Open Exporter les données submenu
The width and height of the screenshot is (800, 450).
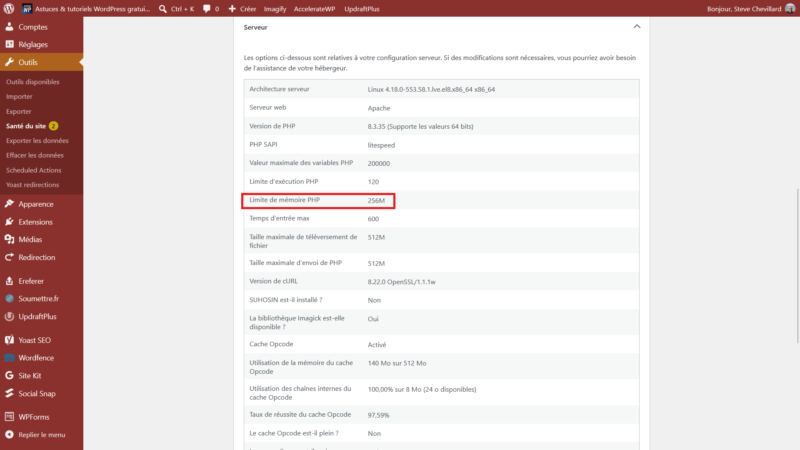[x=37, y=141]
